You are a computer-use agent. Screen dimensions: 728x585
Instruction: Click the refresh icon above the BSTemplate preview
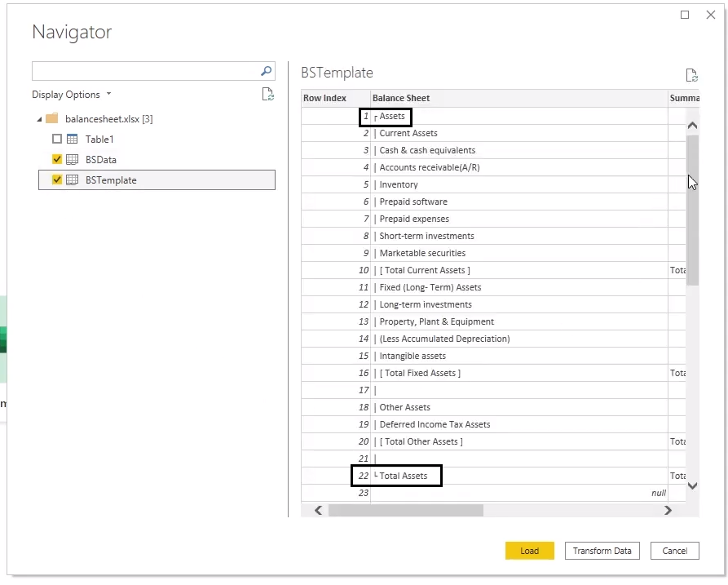click(x=691, y=75)
